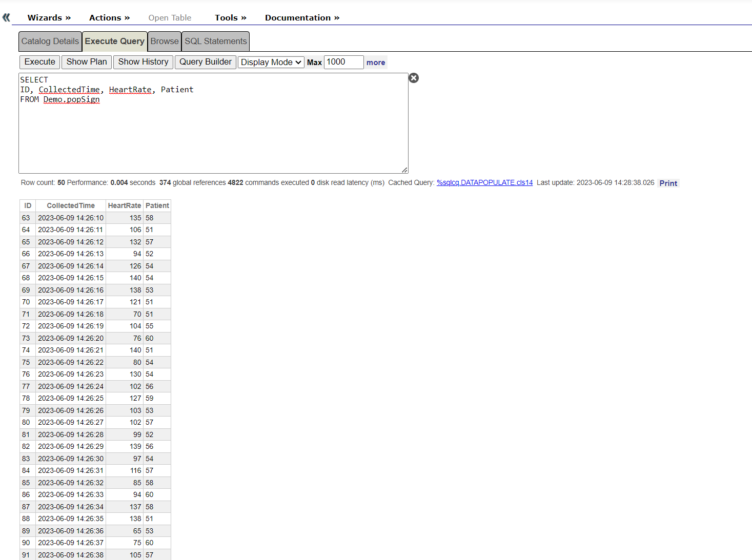Clear the query using the X icon
This screenshot has height=560, width=752.
pos(414,78)
